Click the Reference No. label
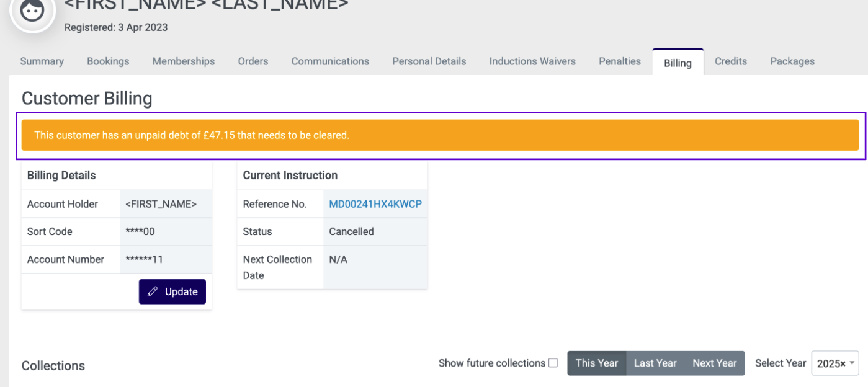Viewport: 868px width, 387px height. coord(275,204)
